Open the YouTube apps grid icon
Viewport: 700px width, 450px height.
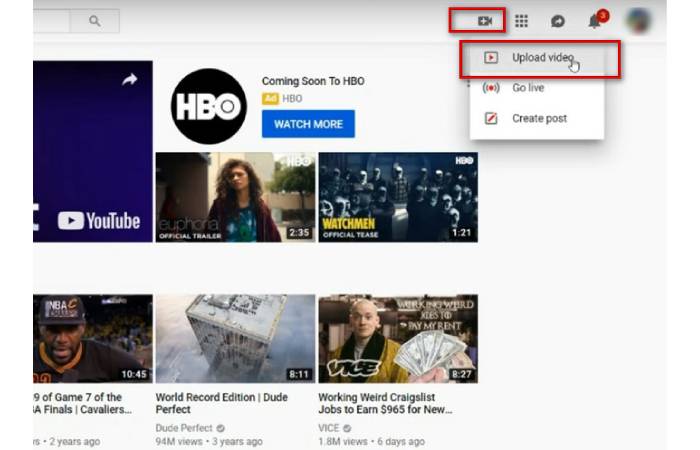521,21
